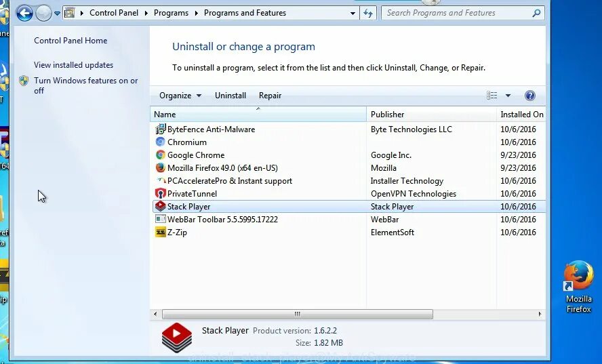Screen dimensions: 602x364
Task: Click the Stack Player list icon
Action: click(x=160, y=206)
